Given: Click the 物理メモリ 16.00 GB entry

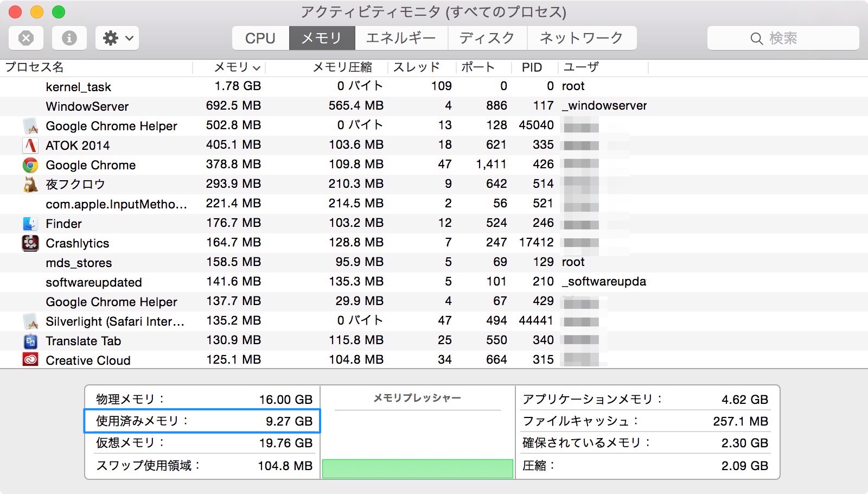Looking at the screenshot, I should pos(204,399).
